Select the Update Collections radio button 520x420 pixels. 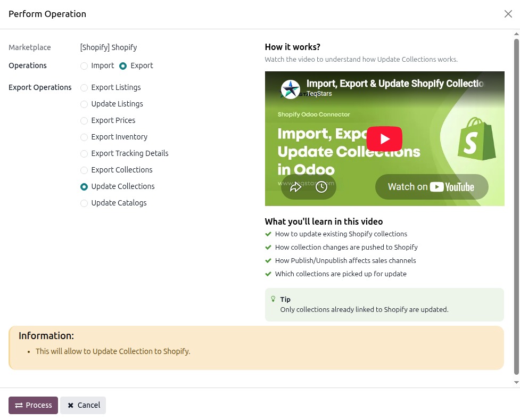pyautogui.click(x=84, y=187)
